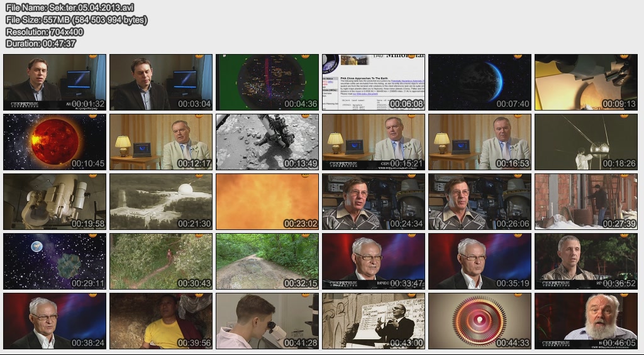Select the star map frame at 00:04:36
The height and width of the screenshot is (355, 644).
[x=267, y=82]
